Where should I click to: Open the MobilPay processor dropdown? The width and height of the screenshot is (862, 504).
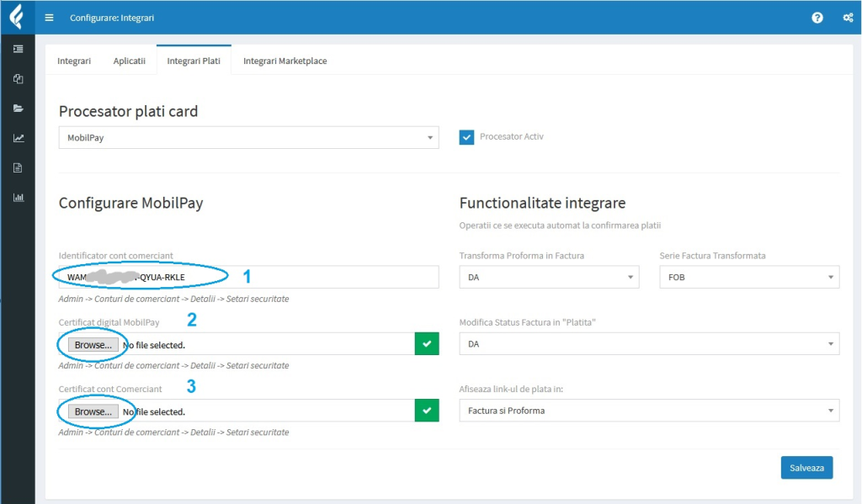pos(248,137)
